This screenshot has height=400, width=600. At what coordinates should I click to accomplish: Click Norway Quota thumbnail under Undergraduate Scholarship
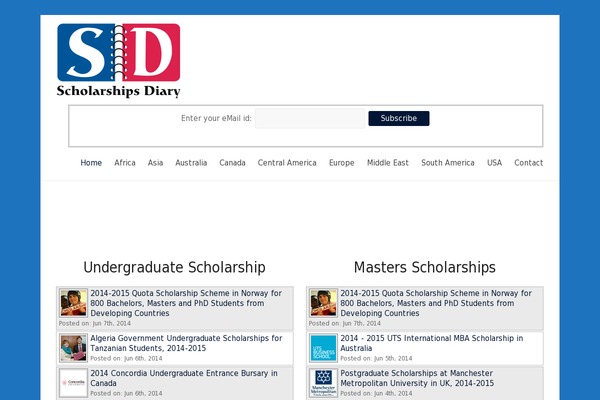[x=73, y=303]
